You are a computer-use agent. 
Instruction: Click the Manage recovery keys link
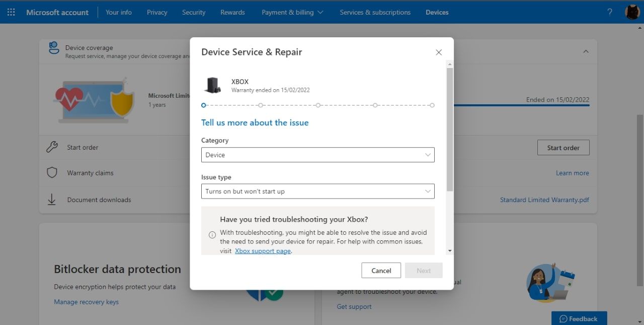point(86,302)
